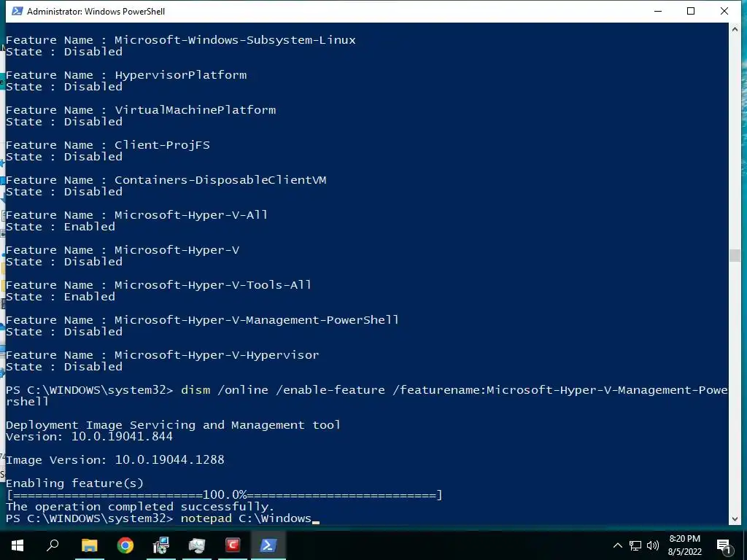Image resolution: width=747 pixels, height=560 pixels.
Task: Close the PowerShell window
Action: [724, 11]
